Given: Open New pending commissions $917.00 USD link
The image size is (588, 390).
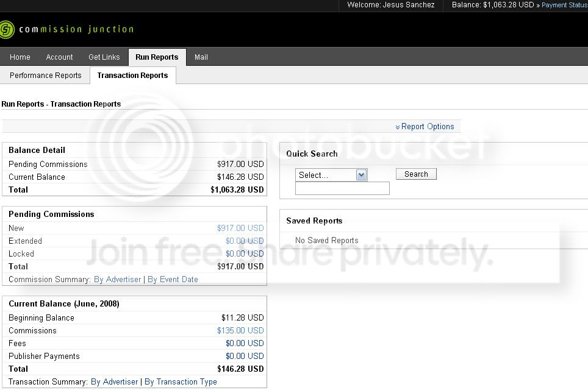Looking at the screenshot, I should coord(240,228).
